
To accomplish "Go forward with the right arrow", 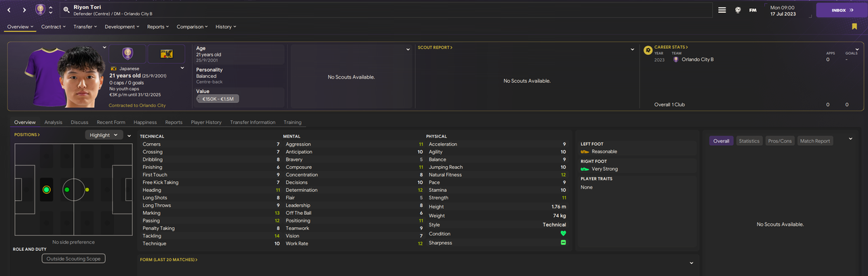I will pos(24,10).
